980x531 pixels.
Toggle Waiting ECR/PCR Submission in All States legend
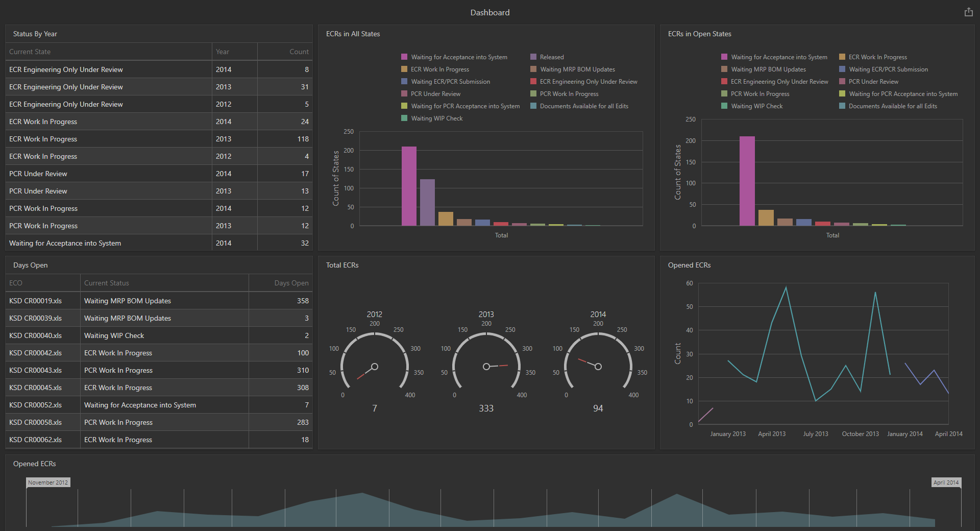pyautogui.click(x=446, y=81)
